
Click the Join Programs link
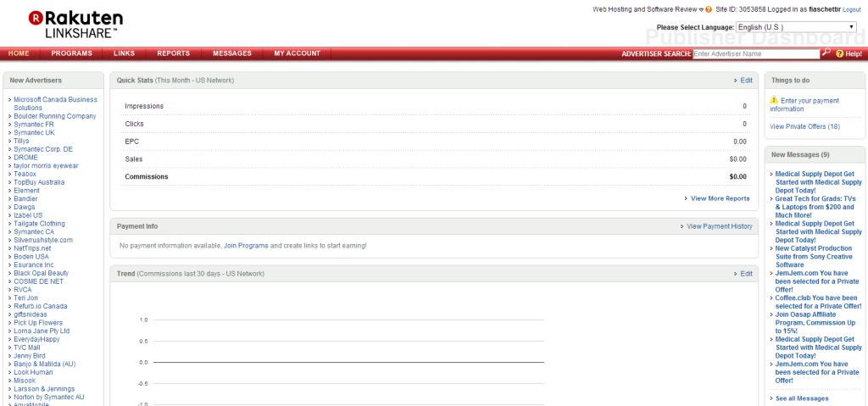(x=246, y=245)
